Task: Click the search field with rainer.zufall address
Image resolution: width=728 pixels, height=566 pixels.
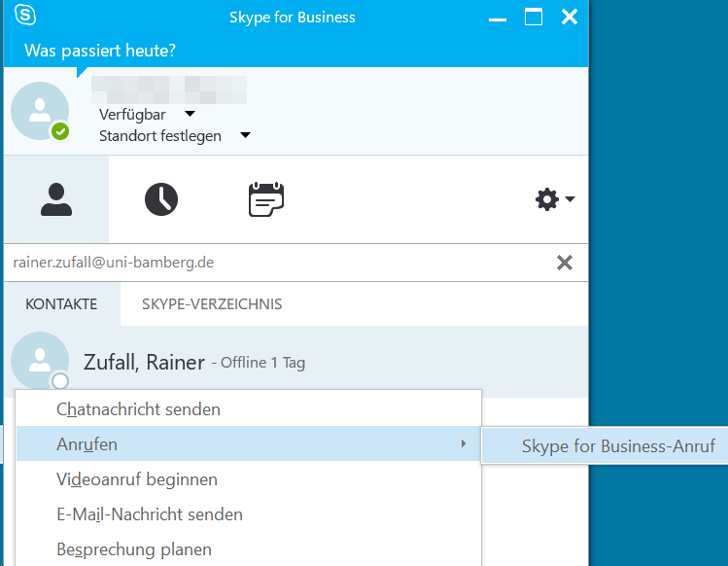Action: tap(279, 263)
